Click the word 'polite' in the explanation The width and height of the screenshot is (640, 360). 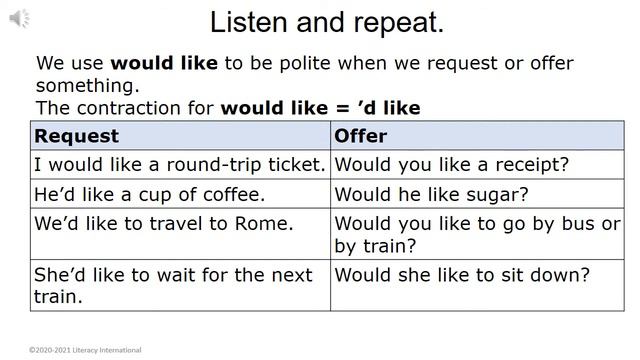(x=305, y=64)
